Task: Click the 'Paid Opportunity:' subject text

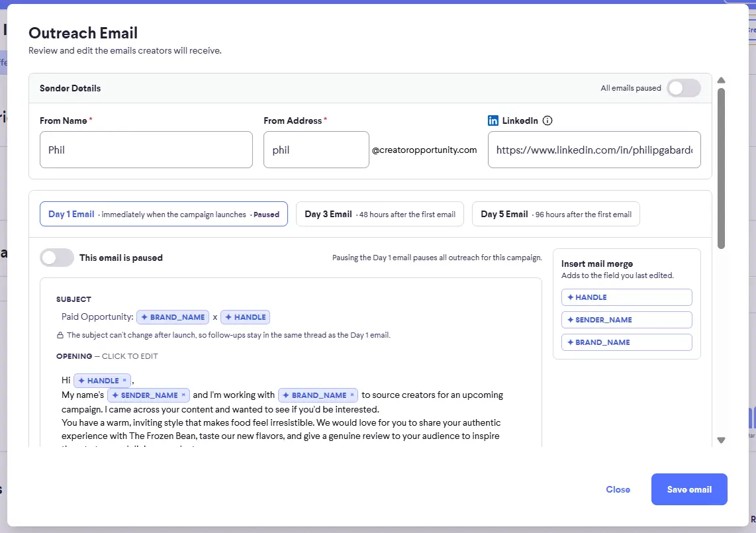Action: (97, 317)
